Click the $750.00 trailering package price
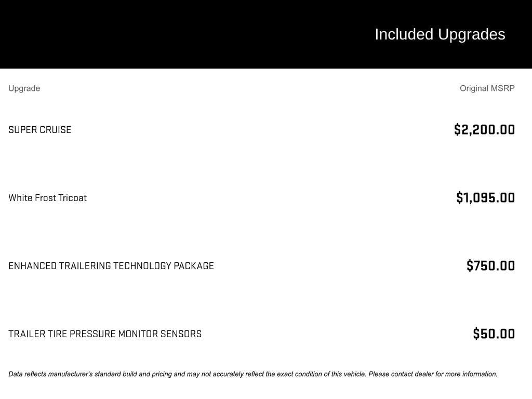532x399 pixels. click(x=490, y=265)
